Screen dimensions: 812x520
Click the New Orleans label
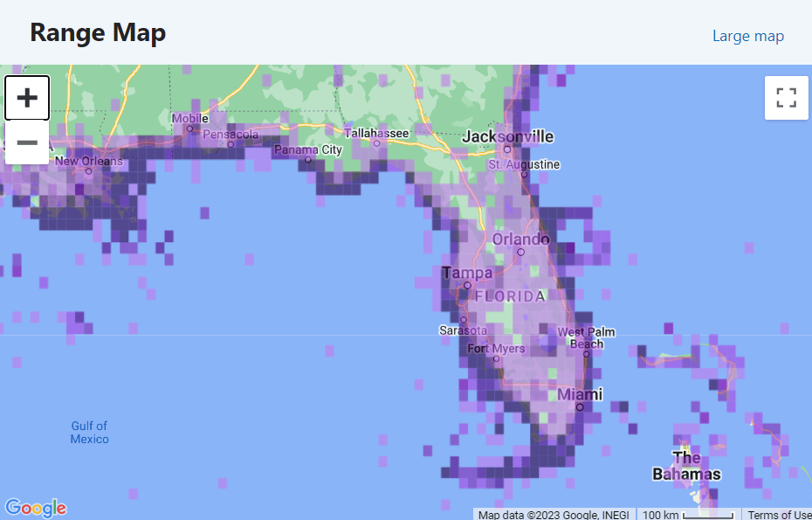click(x=89, y=161)
